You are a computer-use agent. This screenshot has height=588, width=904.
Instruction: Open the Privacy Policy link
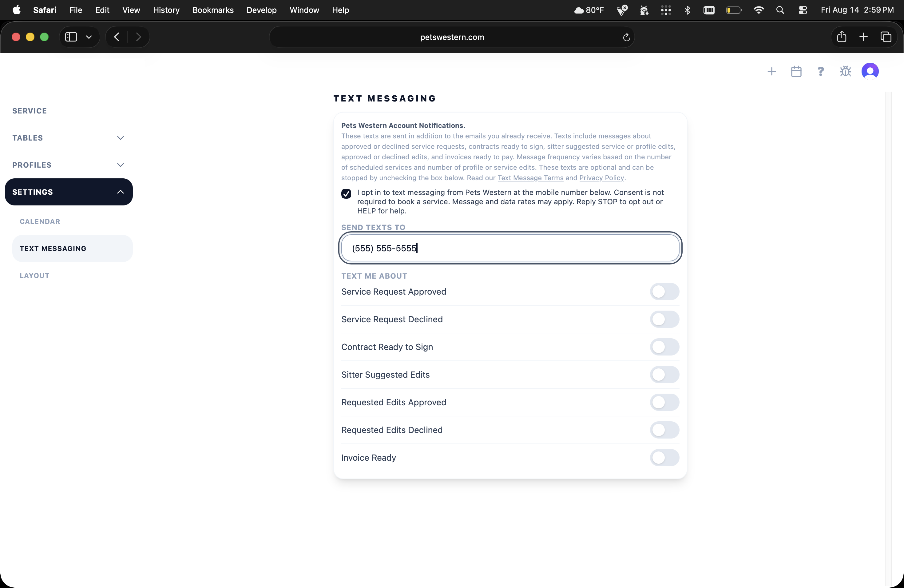(602, 178)
